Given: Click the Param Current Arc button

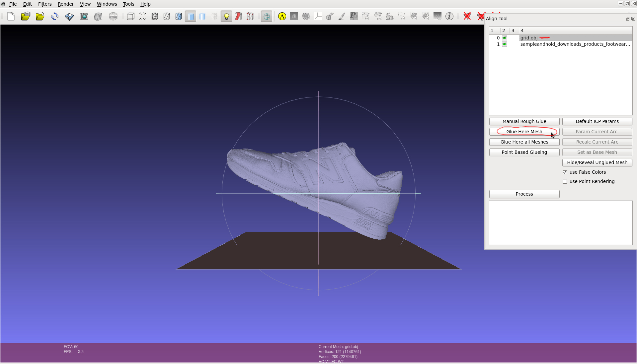Looking at the screenshot, I should click(x=597, y=132).
